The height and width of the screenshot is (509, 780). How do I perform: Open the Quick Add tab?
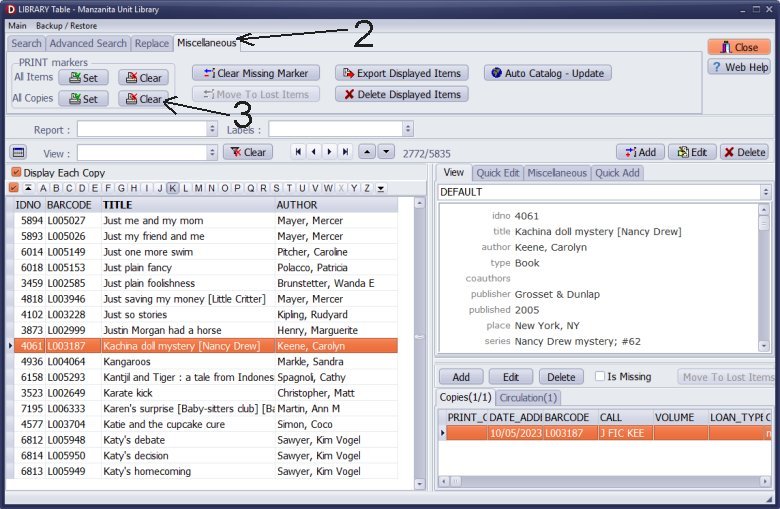pos(617,173)
